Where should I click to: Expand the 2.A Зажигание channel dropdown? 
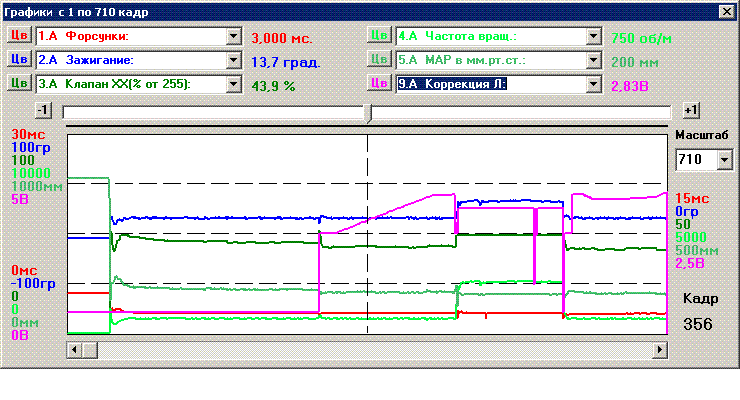234,60
